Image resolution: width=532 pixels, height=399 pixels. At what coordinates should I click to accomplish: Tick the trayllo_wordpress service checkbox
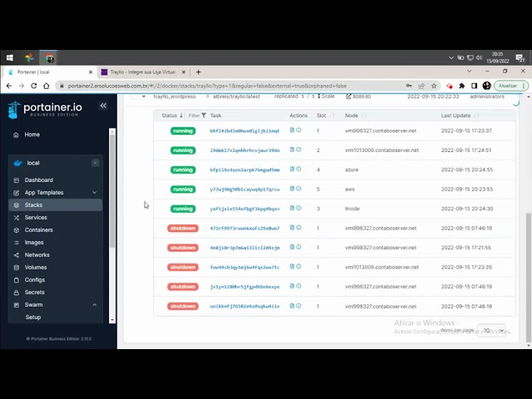pos(135,96)
